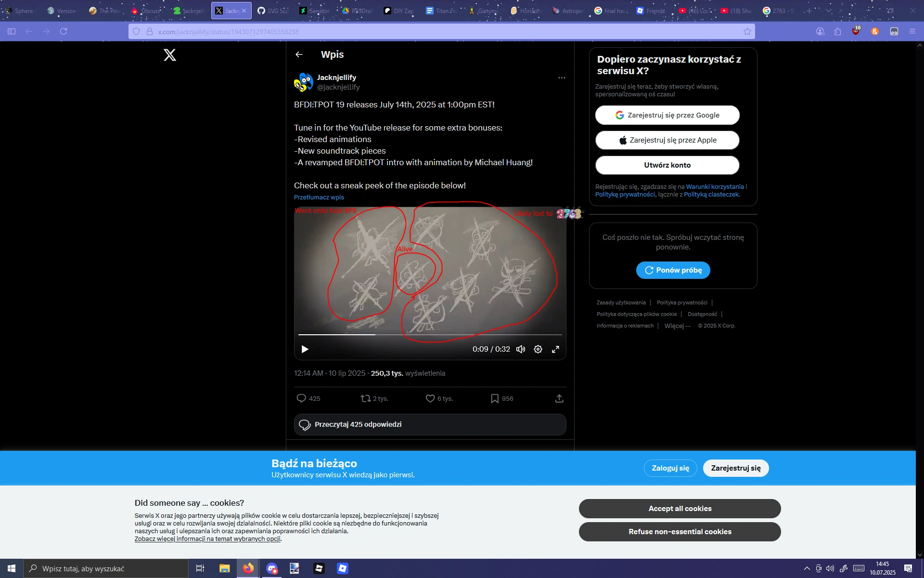Open video settings gear

coord(538,349)
